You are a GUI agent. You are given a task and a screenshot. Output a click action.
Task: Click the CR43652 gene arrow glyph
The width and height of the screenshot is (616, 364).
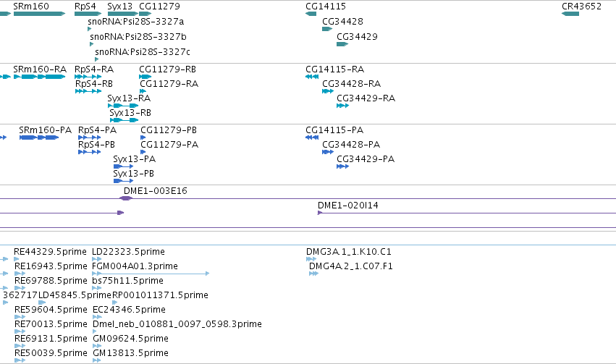570,14
